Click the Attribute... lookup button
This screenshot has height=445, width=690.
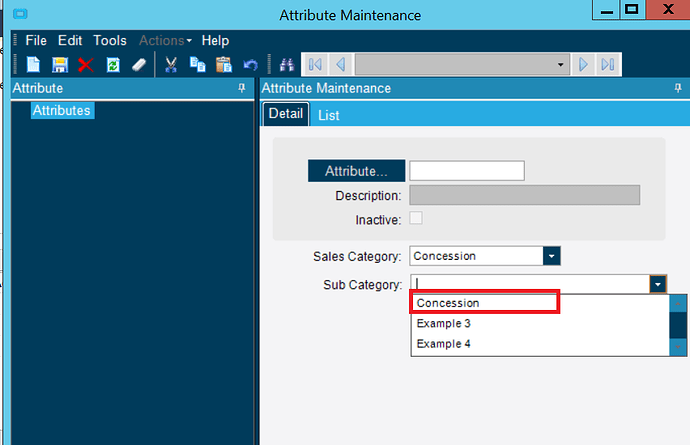(356, 171)
